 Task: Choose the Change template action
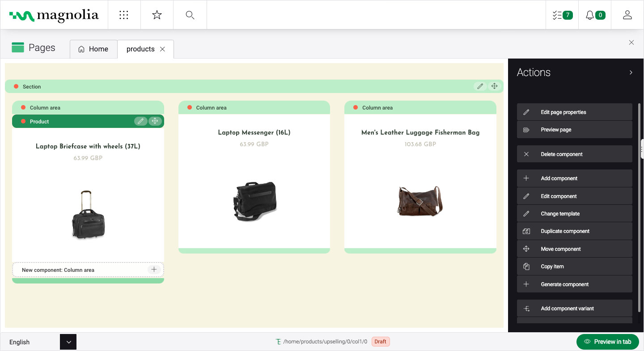click(x=574, y=214)
